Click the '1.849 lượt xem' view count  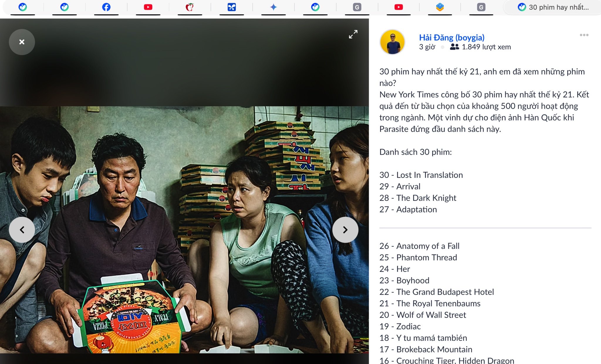(x=486, y=47)
